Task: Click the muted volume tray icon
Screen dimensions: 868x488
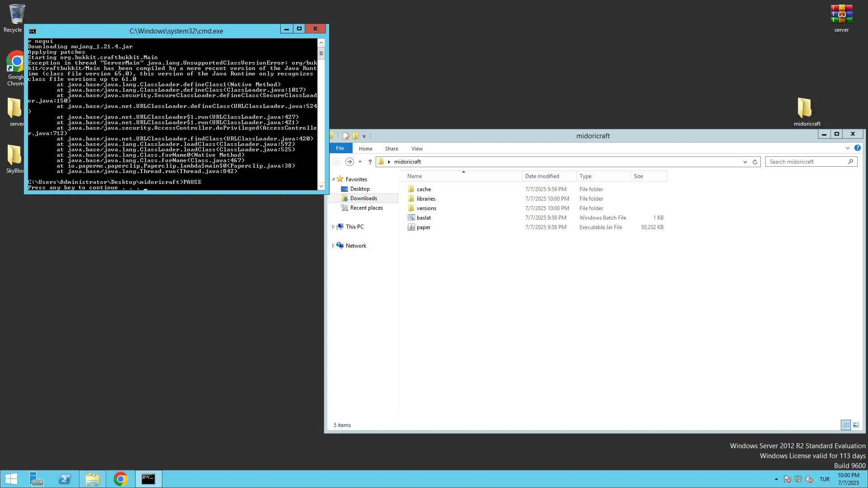Action: click(809, 479)
